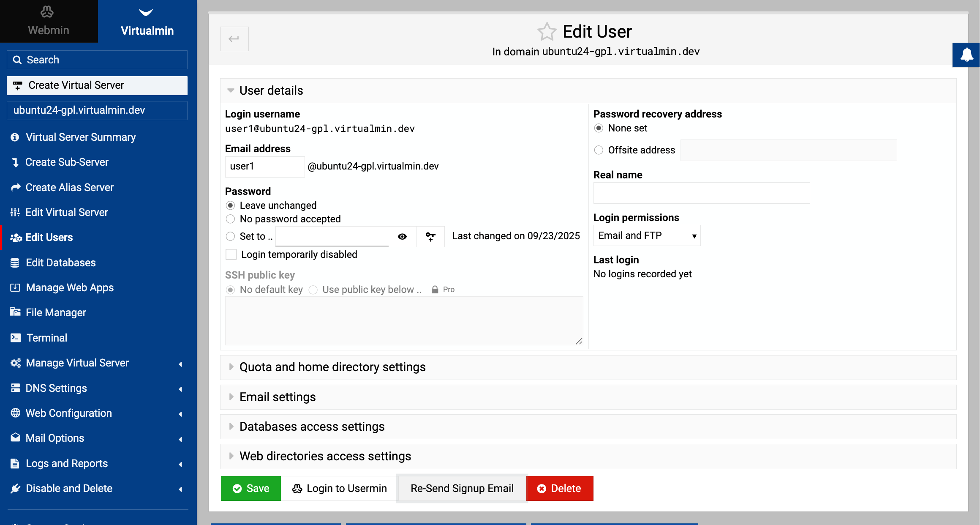Open Edit Databases sidebar item
The height and width of the screenshot is (525, 980).
[x=60, y=262]
